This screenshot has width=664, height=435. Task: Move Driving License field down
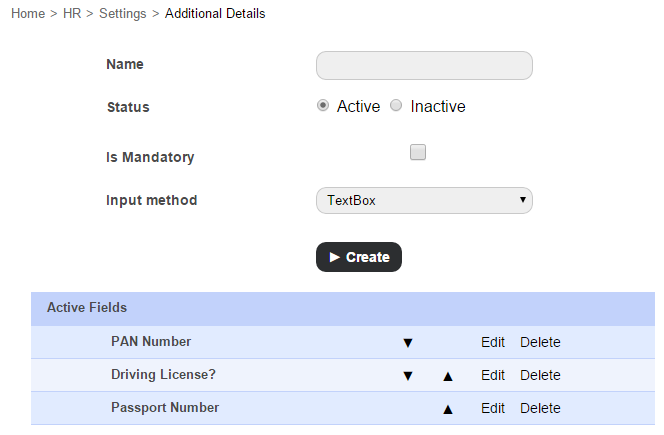407,376
